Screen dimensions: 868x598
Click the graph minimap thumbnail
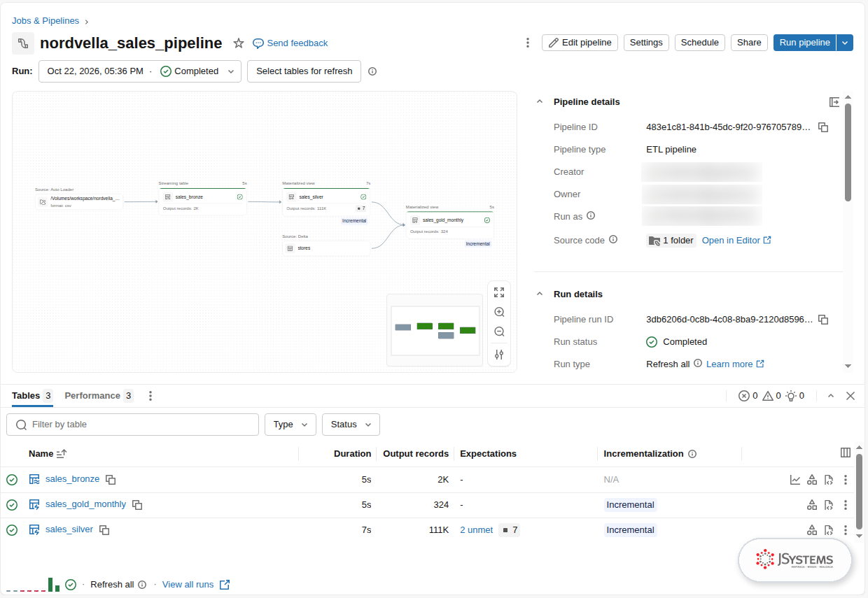pyautogui.click(x=435, y=330)
